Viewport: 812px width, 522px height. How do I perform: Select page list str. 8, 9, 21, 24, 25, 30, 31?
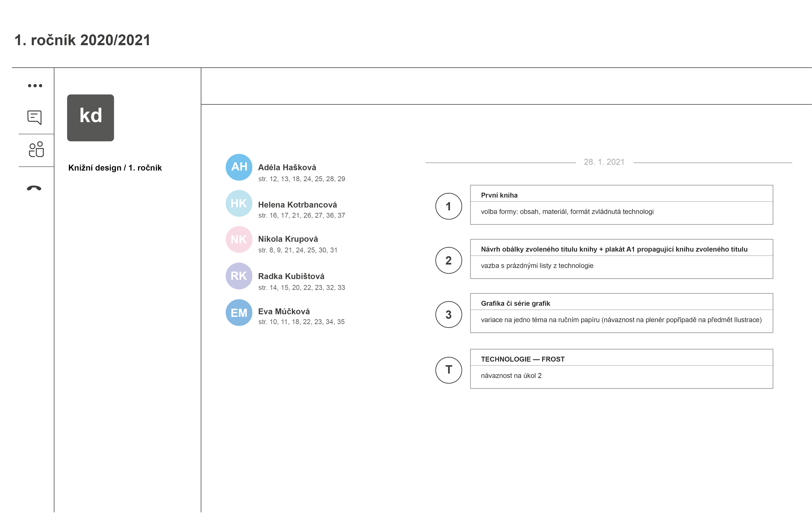298,250
